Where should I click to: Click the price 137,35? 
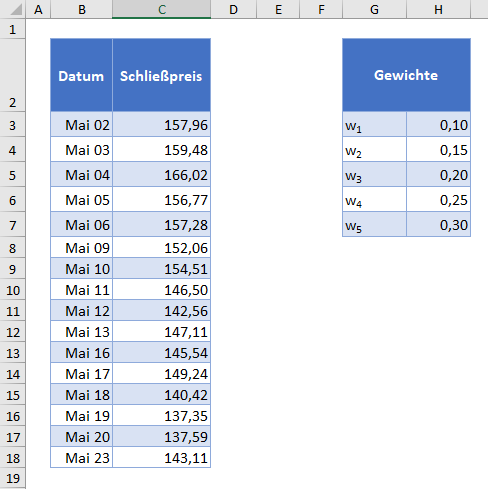[x=162, y=415]
